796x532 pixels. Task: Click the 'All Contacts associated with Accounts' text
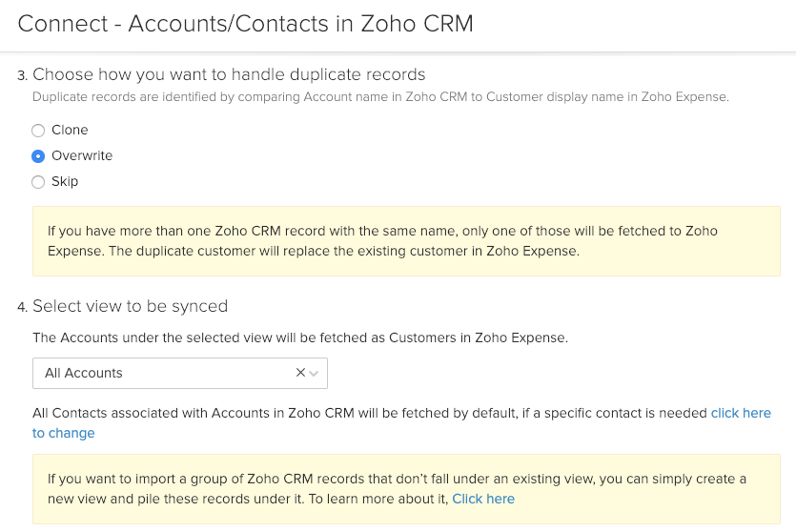370,413
